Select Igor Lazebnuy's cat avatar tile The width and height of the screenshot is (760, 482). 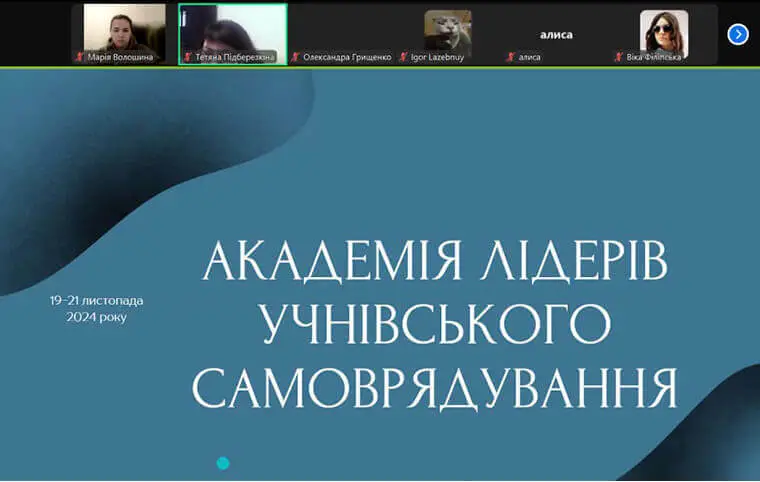(448, 34)
